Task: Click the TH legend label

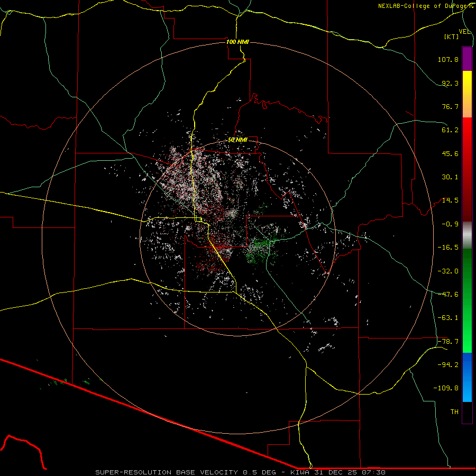Action: tap(454, 412)
